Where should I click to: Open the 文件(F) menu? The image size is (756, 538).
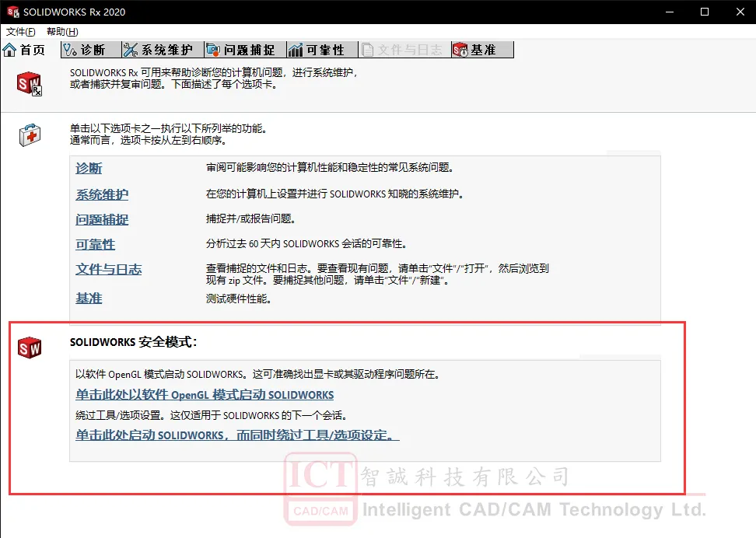coord(21,32)
